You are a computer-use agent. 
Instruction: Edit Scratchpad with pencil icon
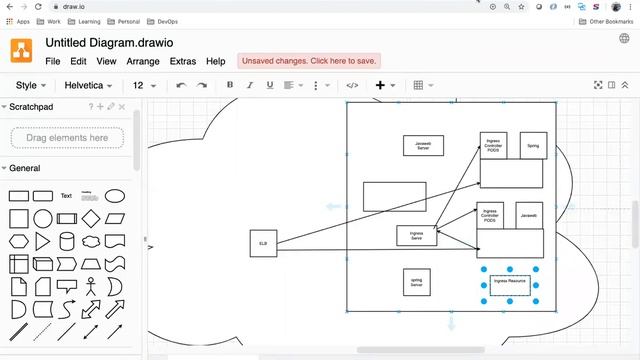pyautogui.click(x=111, y=107)
